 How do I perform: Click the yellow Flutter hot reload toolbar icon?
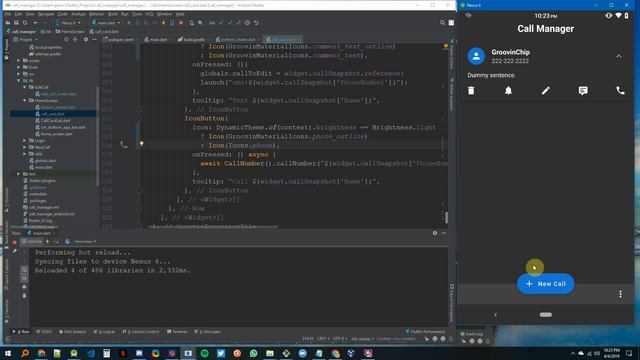coord(164,23)
